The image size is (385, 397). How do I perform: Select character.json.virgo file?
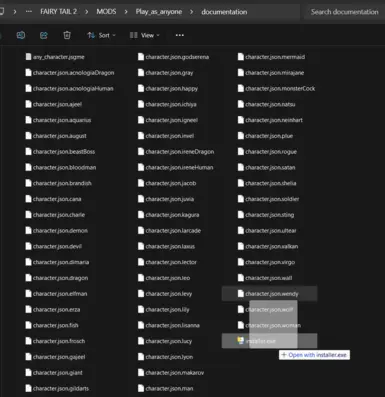tap(266, 262)
